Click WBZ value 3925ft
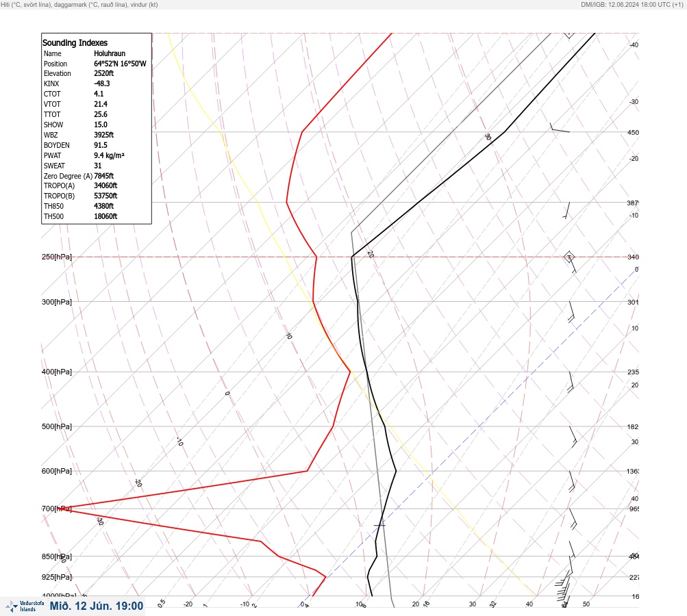The height and width of the screenshot is (616, 687). click(104, 135)
